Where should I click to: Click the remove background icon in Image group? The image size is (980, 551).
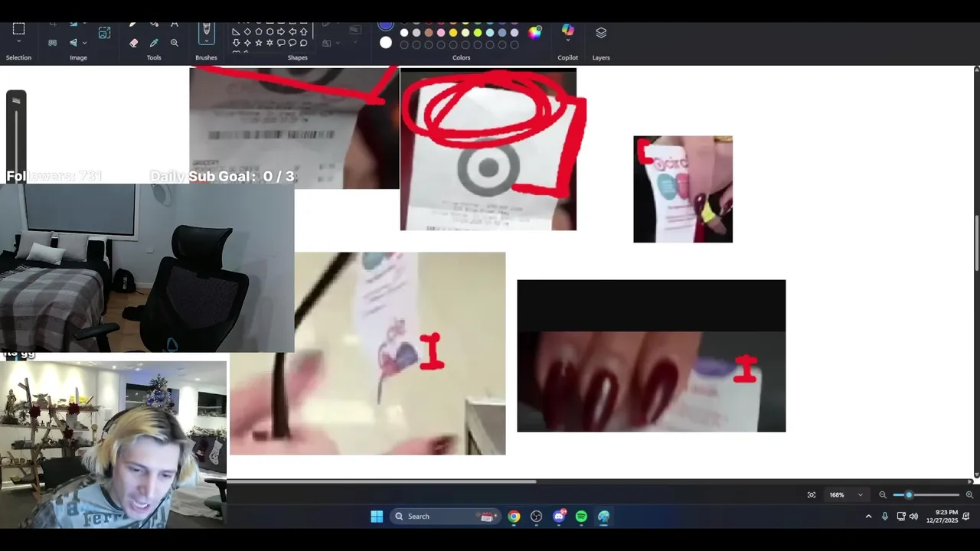pyautogui.click(x=52, y=42)
